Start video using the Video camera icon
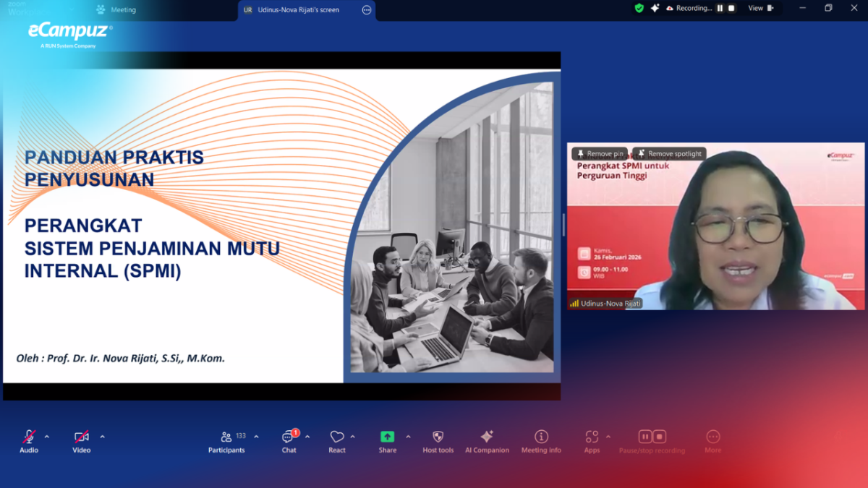 [x=80, y=437]
